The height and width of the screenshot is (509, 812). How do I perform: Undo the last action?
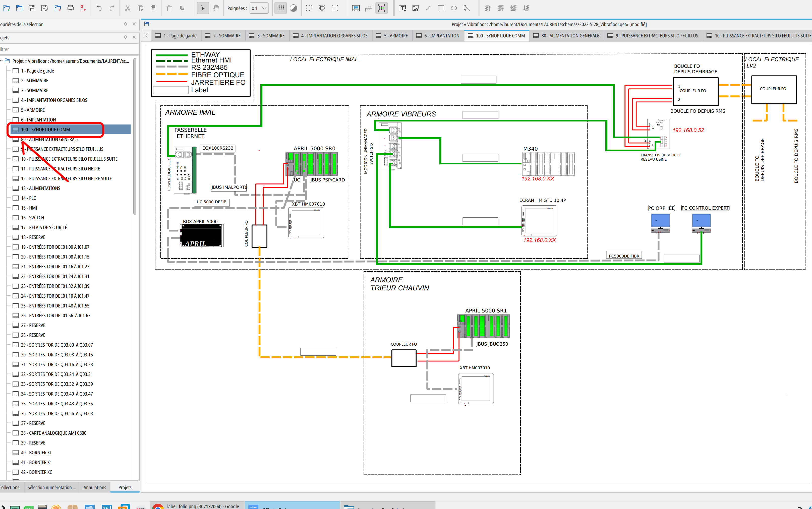point(99,8)
